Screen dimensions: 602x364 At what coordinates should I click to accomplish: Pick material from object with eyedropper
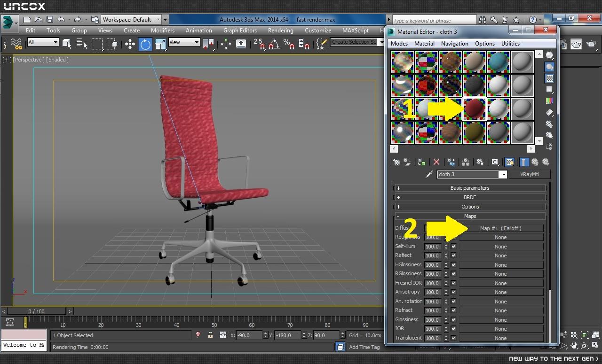[429, 174]
